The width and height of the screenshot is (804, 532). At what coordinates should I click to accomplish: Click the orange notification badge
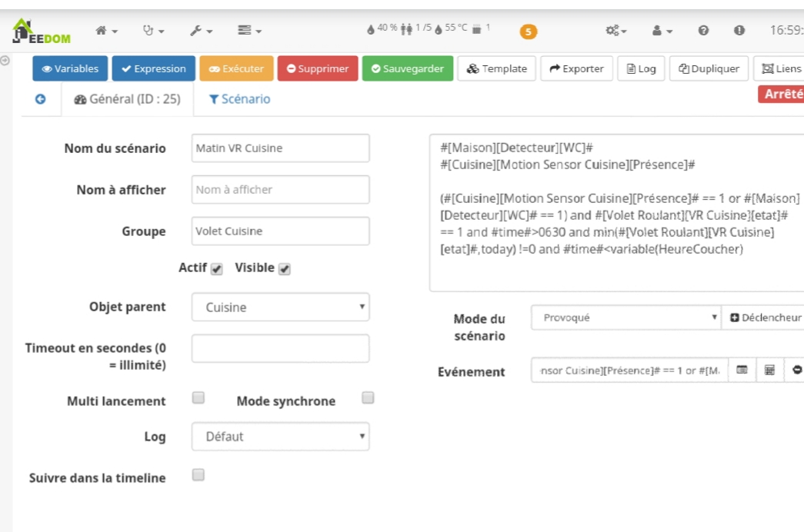point(529,32)
